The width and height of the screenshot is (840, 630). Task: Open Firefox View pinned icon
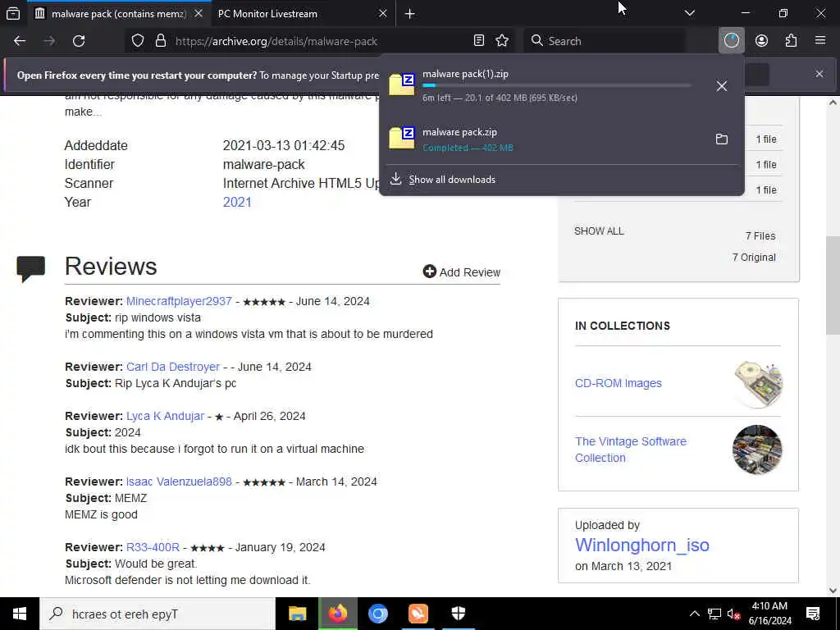point(13,13)
